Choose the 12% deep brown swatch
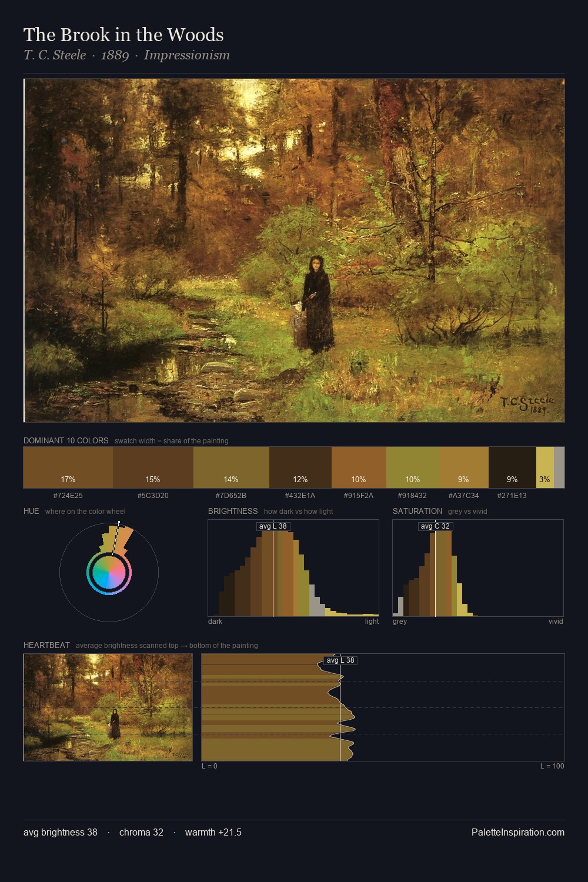 [x=300, y=467]
